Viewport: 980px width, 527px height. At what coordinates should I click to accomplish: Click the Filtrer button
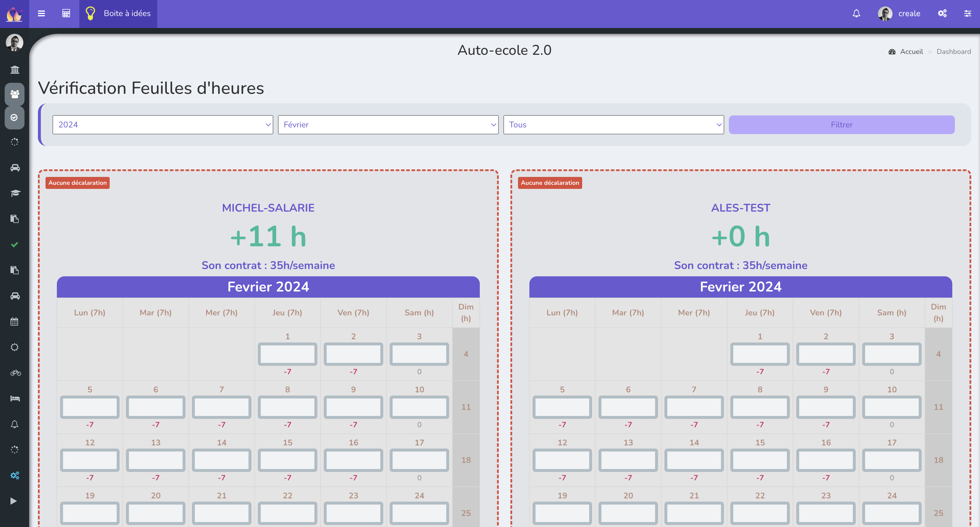point(841,125)
